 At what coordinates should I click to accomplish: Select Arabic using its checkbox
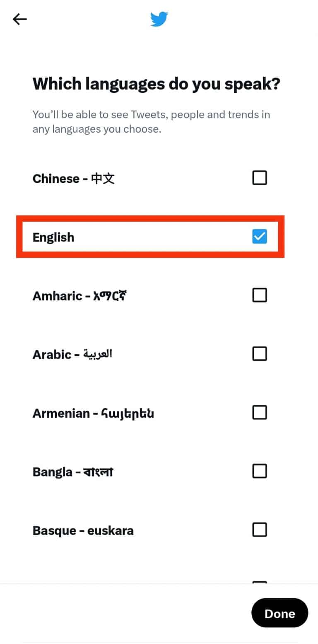[260, 354]
